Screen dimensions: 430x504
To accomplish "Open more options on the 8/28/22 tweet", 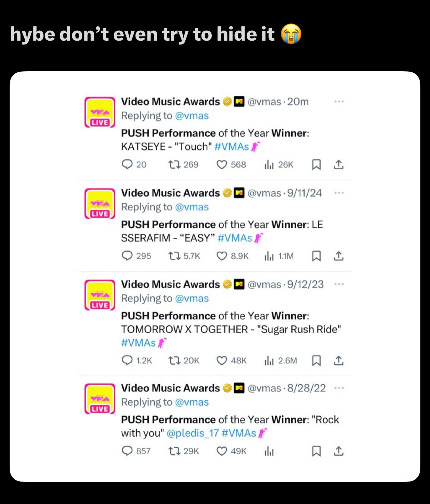I will [339, 388].
